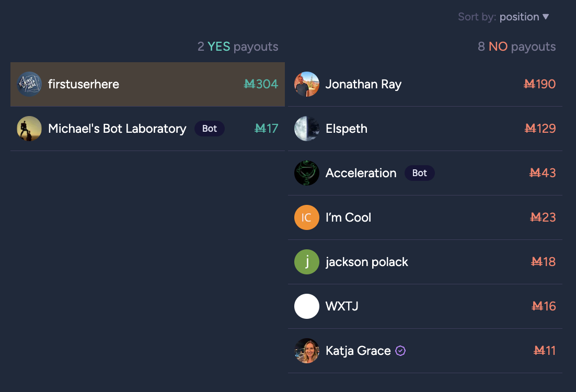Screen dimensions: 576x392
Task: Click firstuserhere's M304 payout amount
Action: pyautogui.click(x=261, y=84)
